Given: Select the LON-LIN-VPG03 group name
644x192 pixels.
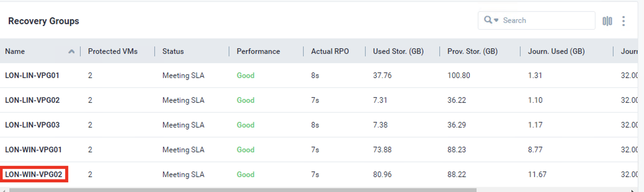Looking at the screenshot, I should (32, 125).
